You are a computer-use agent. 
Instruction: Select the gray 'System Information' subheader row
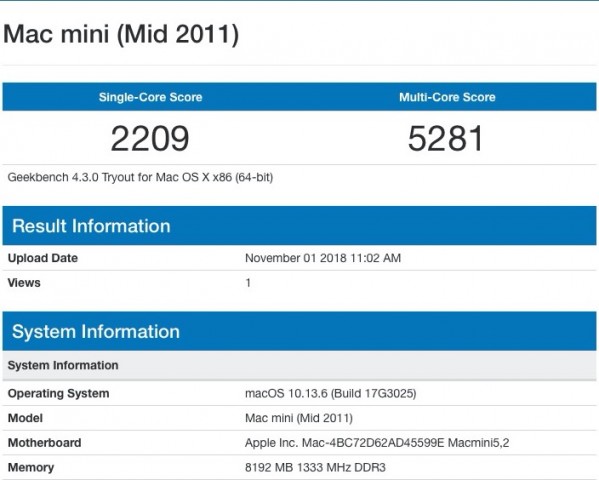299,365
